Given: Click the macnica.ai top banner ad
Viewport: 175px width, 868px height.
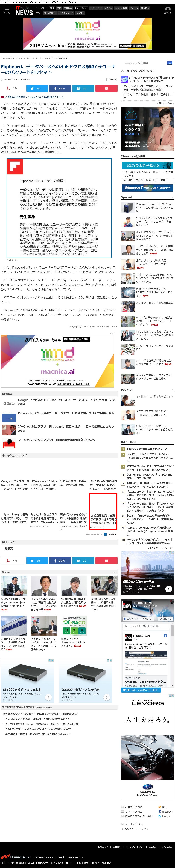Looking at the screenshot, I should 87,33.
